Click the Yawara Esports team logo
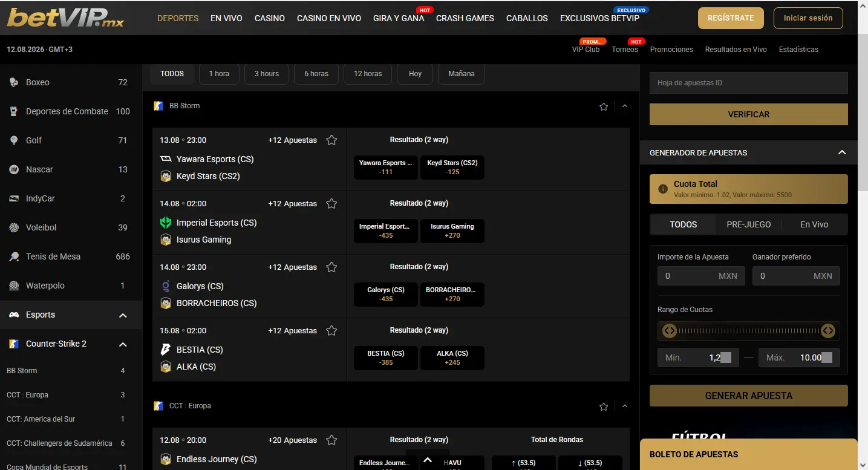This screenshot has height=470, width=868. [166, 159]
